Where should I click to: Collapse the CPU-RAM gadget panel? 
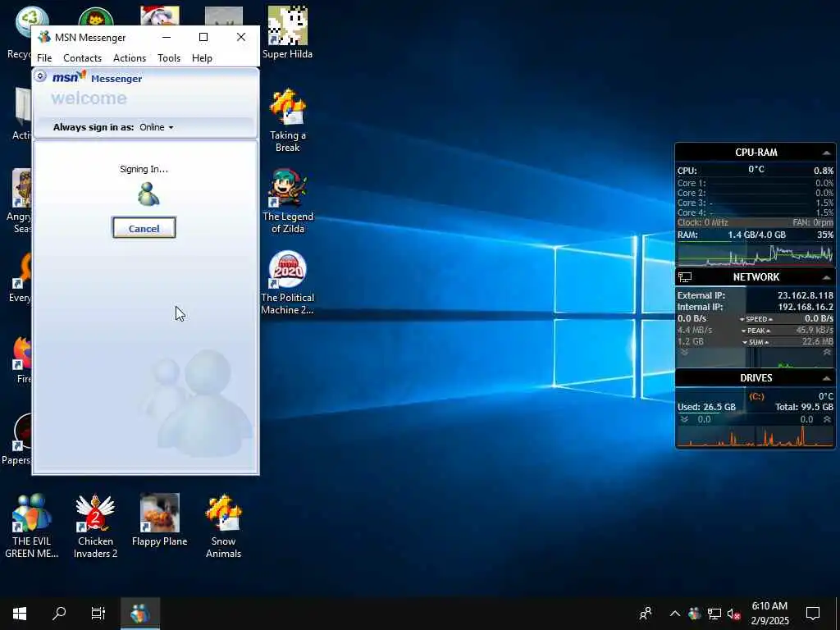[826, 153]
